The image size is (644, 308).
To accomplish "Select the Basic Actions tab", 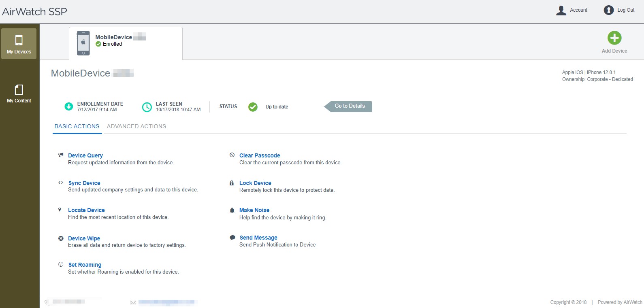I will 77,126.
